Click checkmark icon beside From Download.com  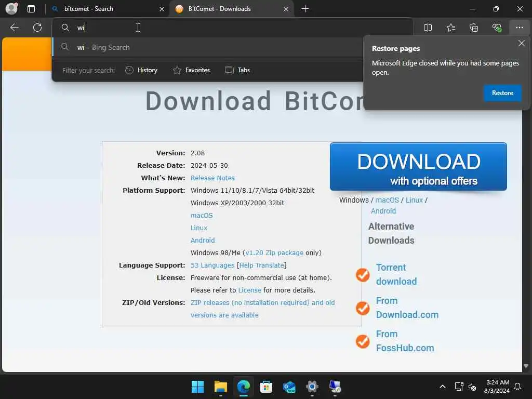[x=363, y=308]
